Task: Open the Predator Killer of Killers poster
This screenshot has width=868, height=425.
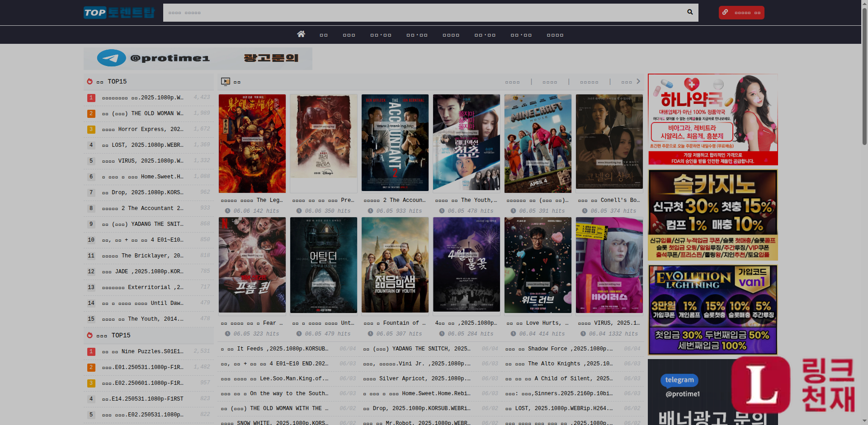Action: [x=324, y=136]
